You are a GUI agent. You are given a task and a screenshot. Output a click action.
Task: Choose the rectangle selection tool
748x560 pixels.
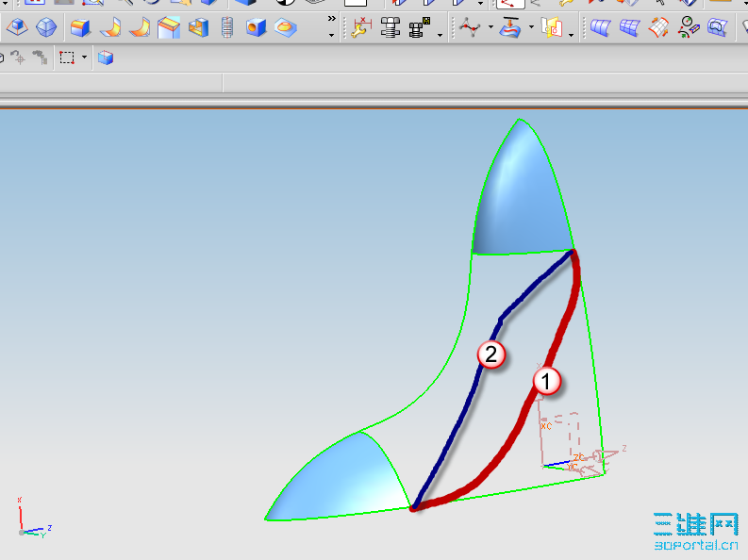[x=67, y=58]
